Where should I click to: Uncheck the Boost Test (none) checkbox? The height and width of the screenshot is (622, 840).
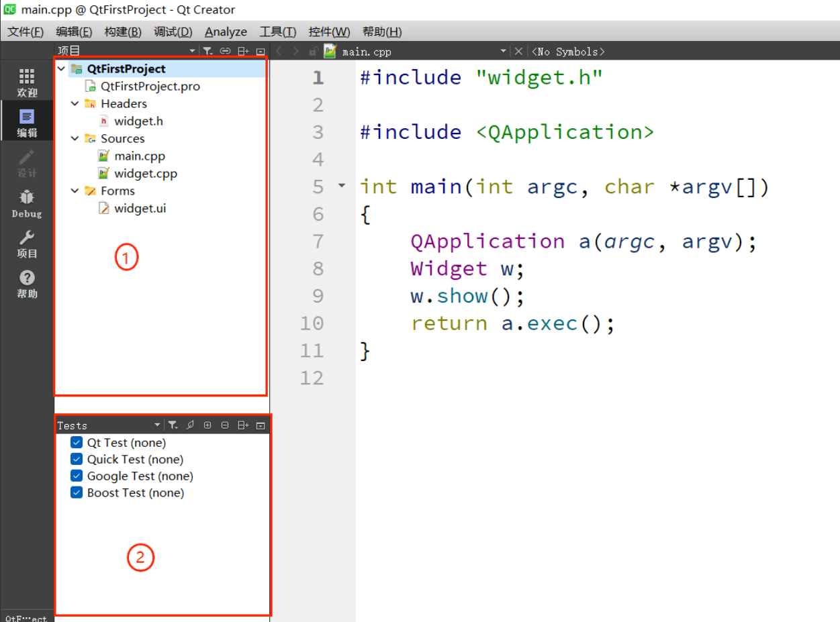click(77, 493)
